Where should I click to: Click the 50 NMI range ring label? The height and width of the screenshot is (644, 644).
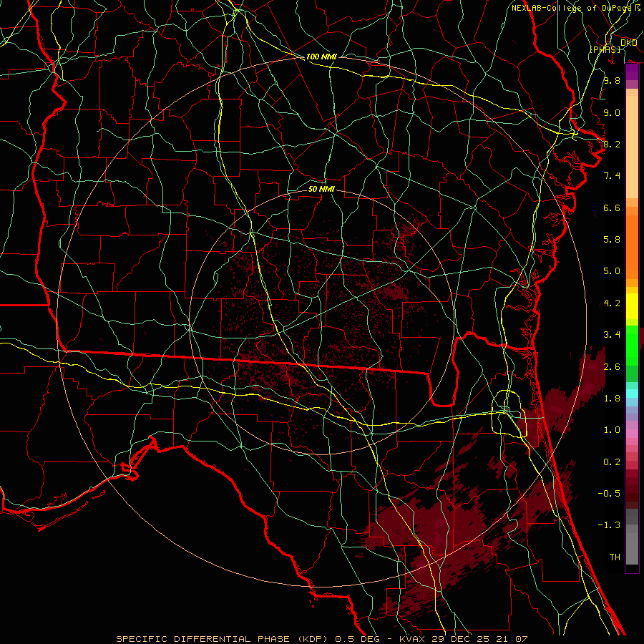coord(321,189)
